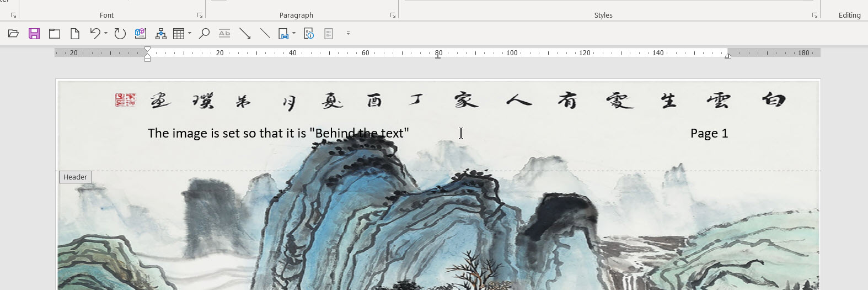Image resolution: width=868 pixels, height=290 pixels.
Task: Select the arrow line drawing tool
Action: point(245,34)
